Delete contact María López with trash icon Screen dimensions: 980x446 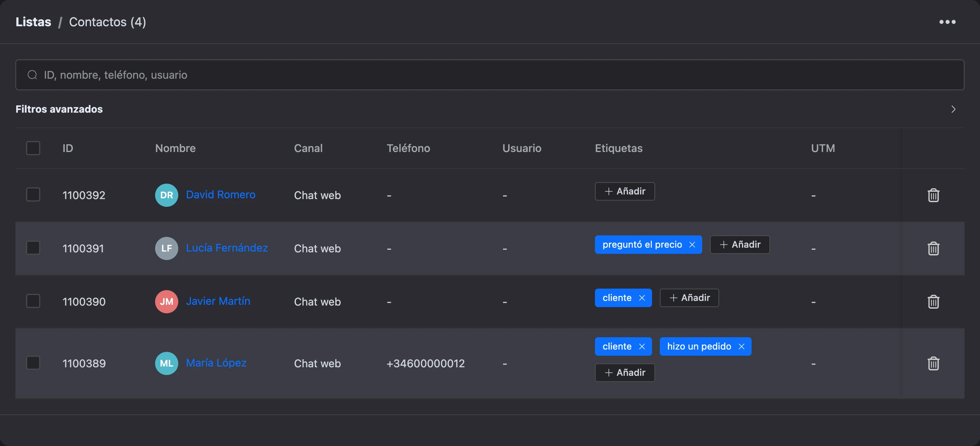click(933, 363)
